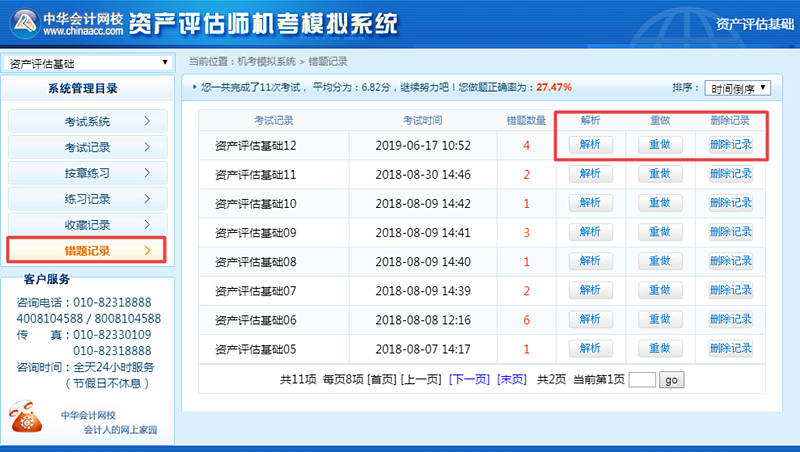Click the page number input box
This screenshot has height=452, width=800.
[642, 380]
